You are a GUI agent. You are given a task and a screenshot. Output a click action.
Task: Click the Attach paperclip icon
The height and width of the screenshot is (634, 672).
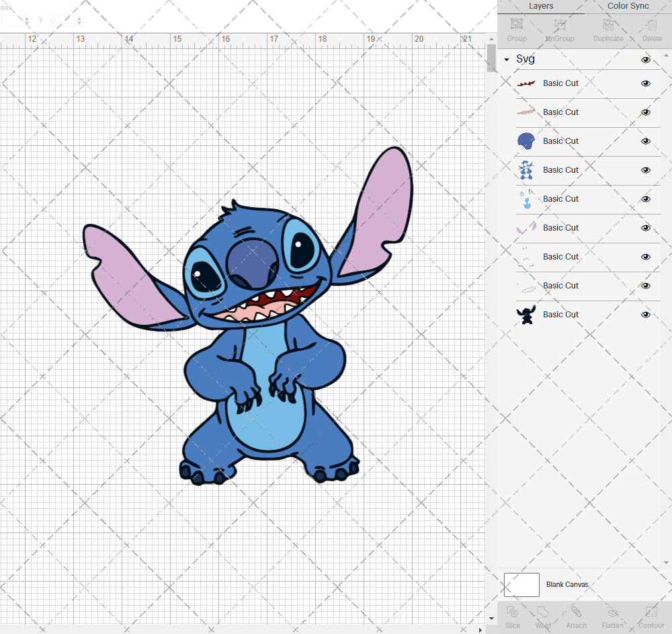pyautogui.click(x=576, y=612)
